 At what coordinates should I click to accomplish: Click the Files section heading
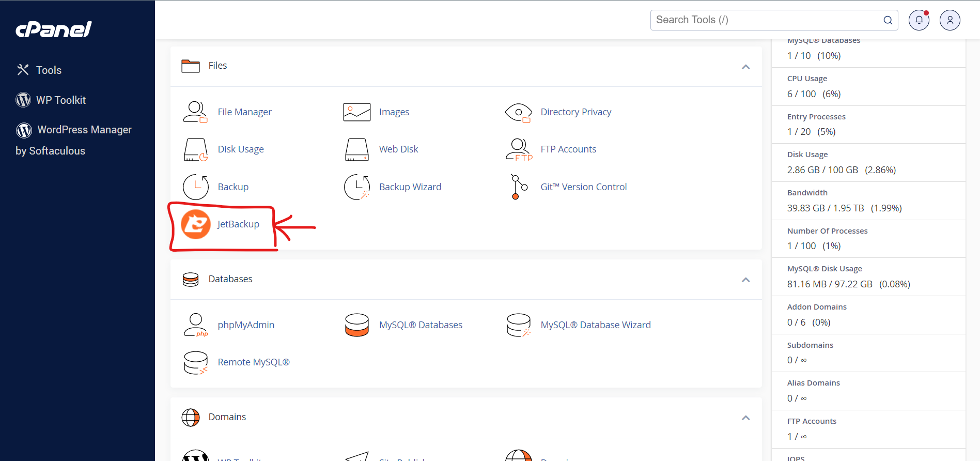(217, 66)
